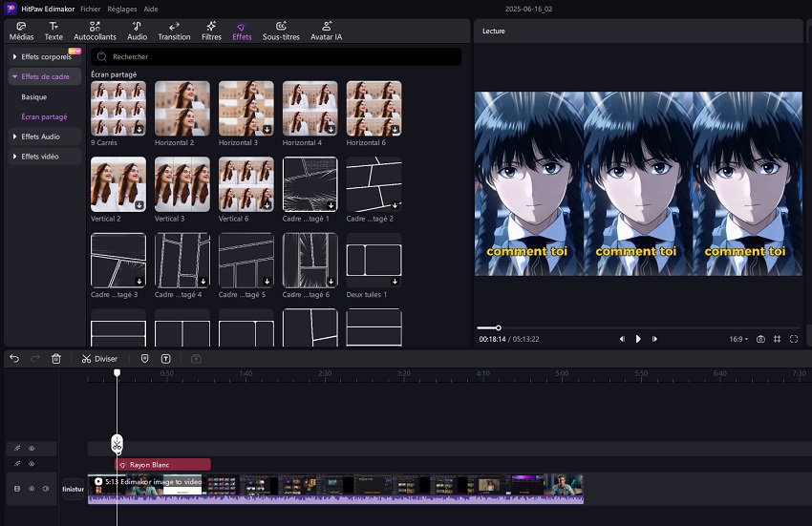Click the Rechercher search field

276,56
